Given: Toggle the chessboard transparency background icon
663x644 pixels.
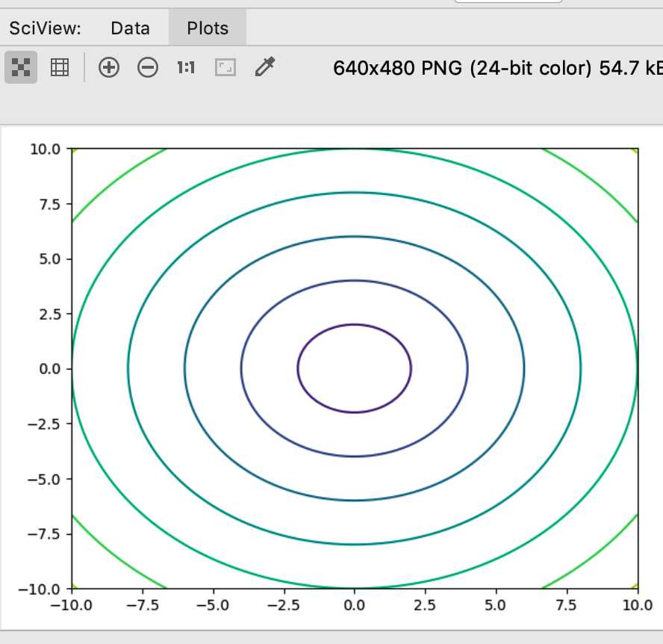Looking at the screenshot, I should pos(21,67).
